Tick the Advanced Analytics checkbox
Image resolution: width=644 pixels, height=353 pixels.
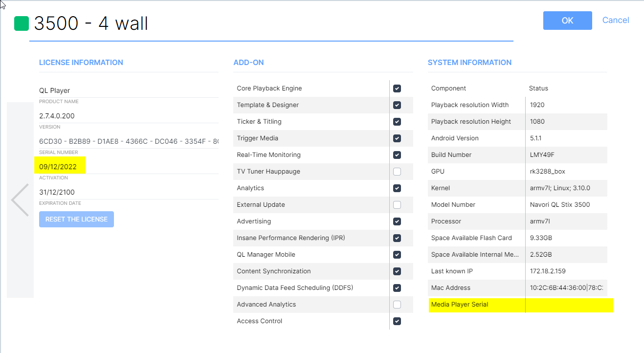pyautogui.click(x=397, y=305)
